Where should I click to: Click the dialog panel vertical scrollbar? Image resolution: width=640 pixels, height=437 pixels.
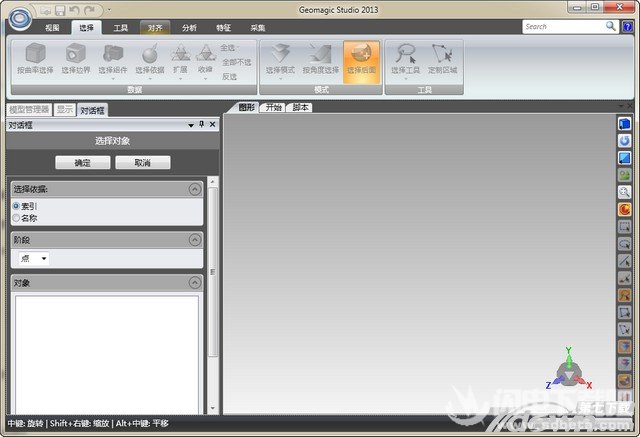(213, 272)
